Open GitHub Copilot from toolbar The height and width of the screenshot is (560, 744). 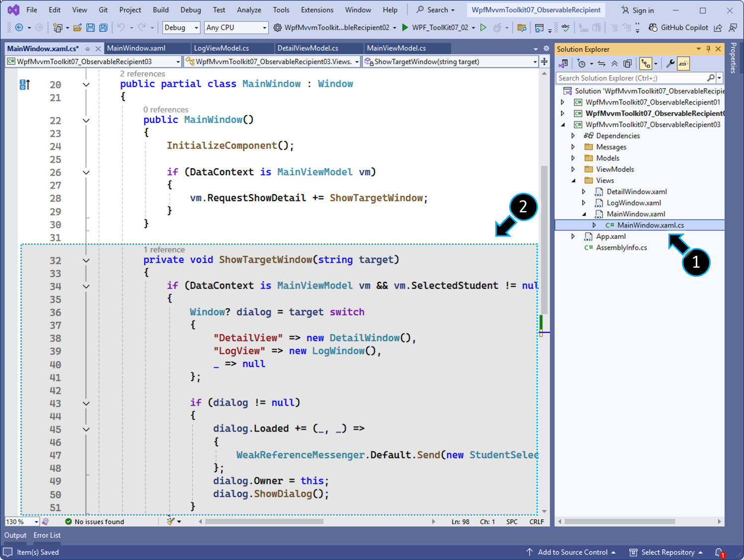678,27
